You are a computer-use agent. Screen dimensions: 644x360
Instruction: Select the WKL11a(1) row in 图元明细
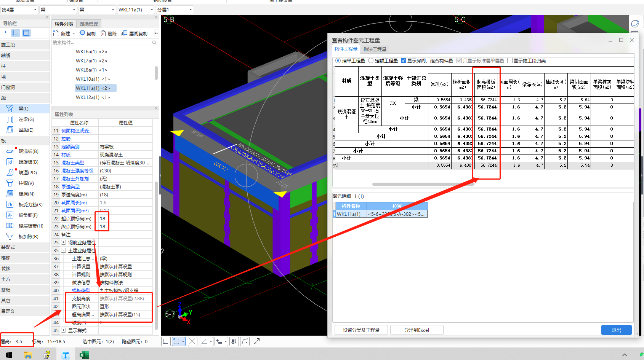380,214
